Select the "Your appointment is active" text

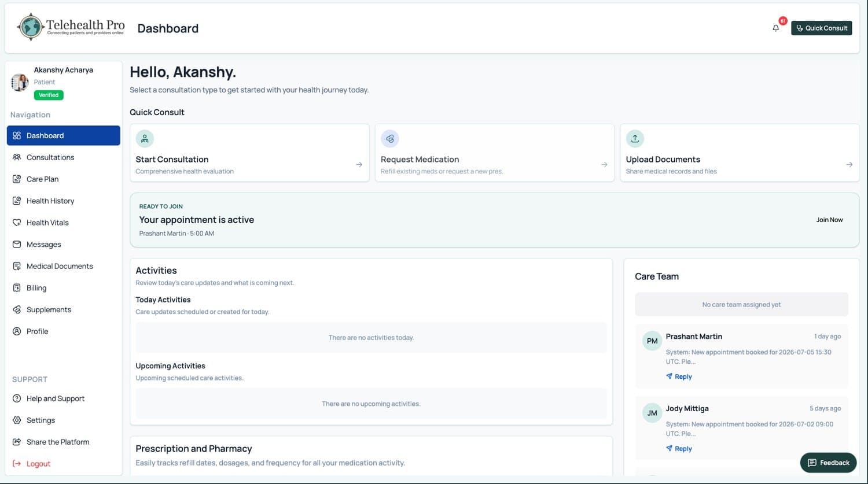197,220
